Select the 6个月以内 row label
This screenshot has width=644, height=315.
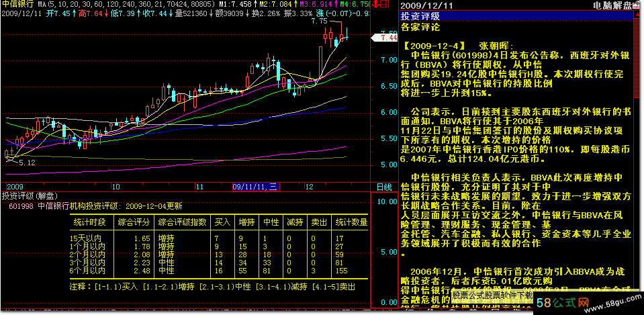(87, 271)
